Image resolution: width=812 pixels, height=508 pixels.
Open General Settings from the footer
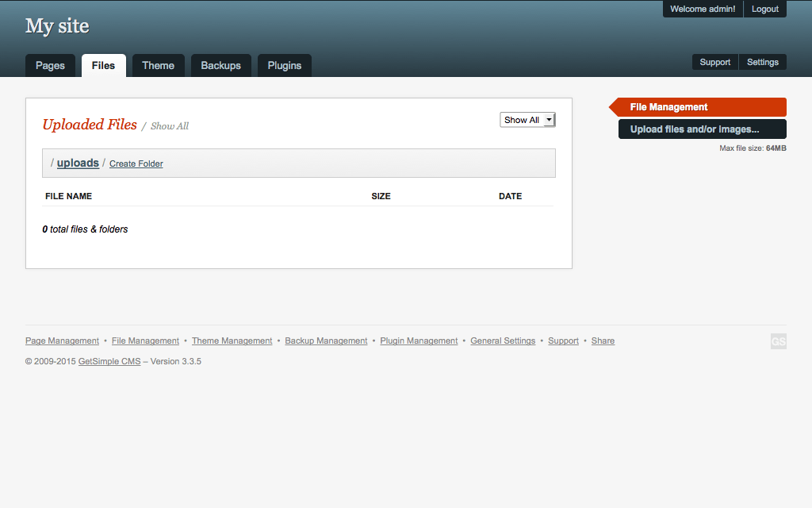click(503, 341)
